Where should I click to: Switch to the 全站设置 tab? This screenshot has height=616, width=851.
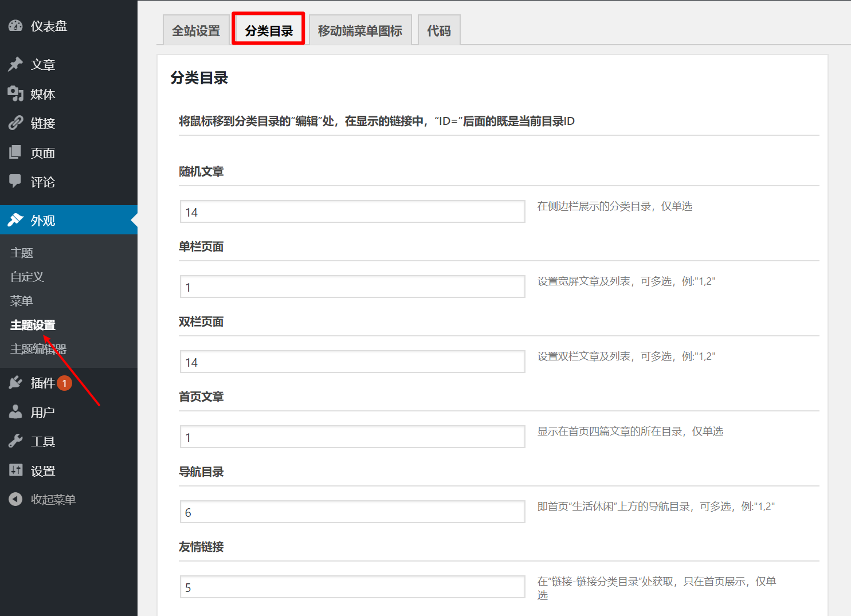(x=196, y=31)
